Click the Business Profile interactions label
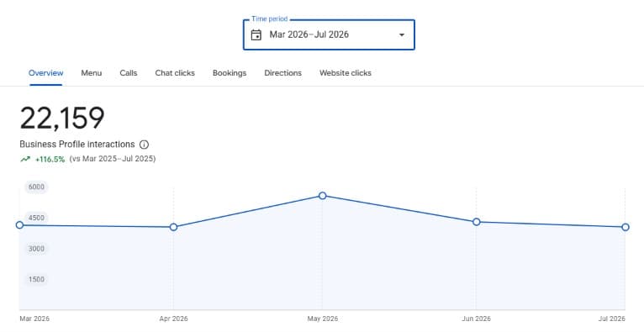 (x=77, y=145)
